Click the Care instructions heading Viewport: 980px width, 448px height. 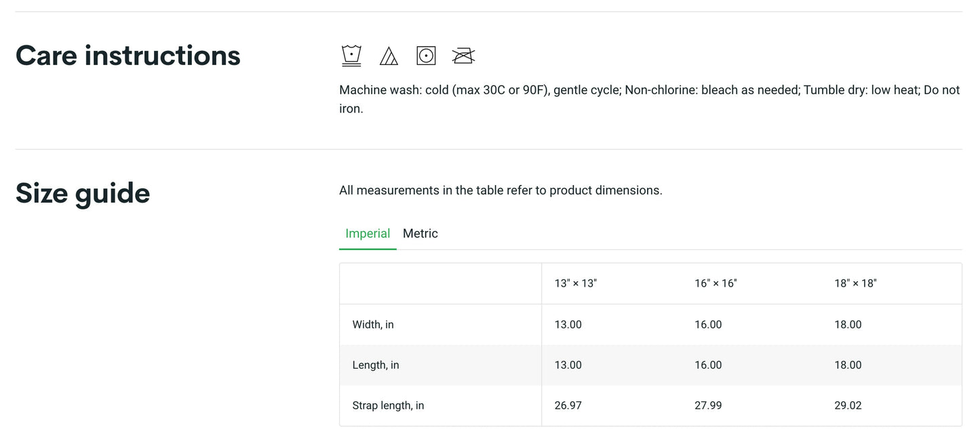[128, 56]
